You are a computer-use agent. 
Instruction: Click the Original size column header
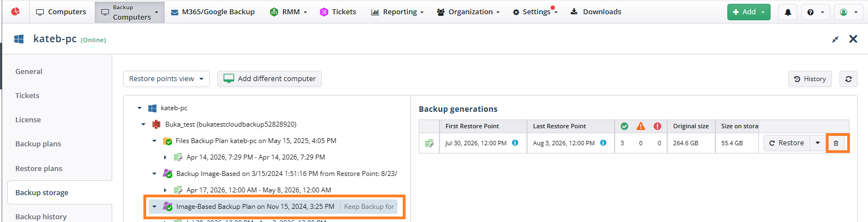coord(692,126)
